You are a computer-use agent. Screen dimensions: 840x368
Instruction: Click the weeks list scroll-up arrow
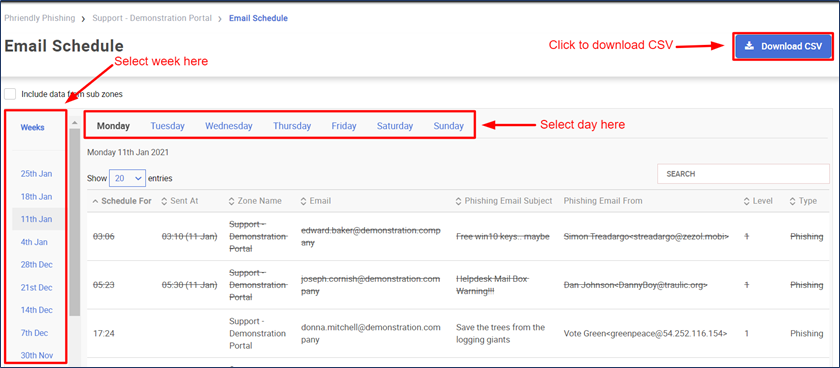[x=74, y=123]
